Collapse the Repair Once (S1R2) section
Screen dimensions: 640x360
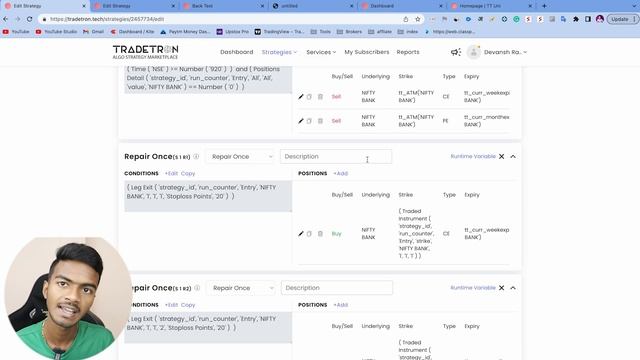[x=513, y=288]
